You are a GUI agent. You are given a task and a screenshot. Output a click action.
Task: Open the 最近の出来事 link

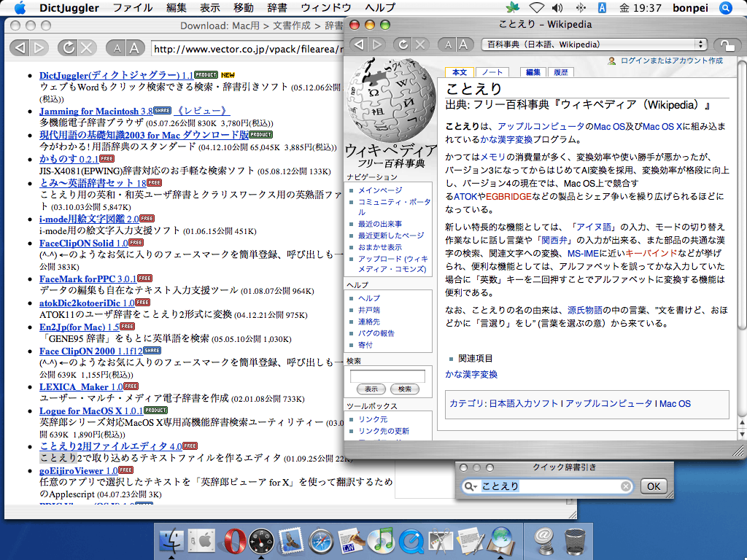380,224
